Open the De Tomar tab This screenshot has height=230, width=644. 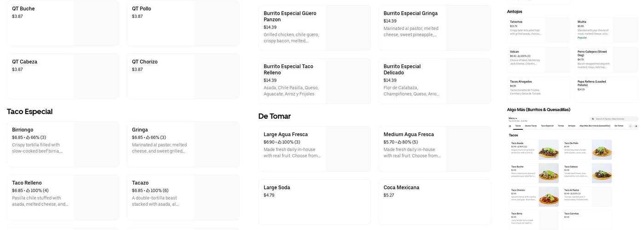click(x=619, y=126)
